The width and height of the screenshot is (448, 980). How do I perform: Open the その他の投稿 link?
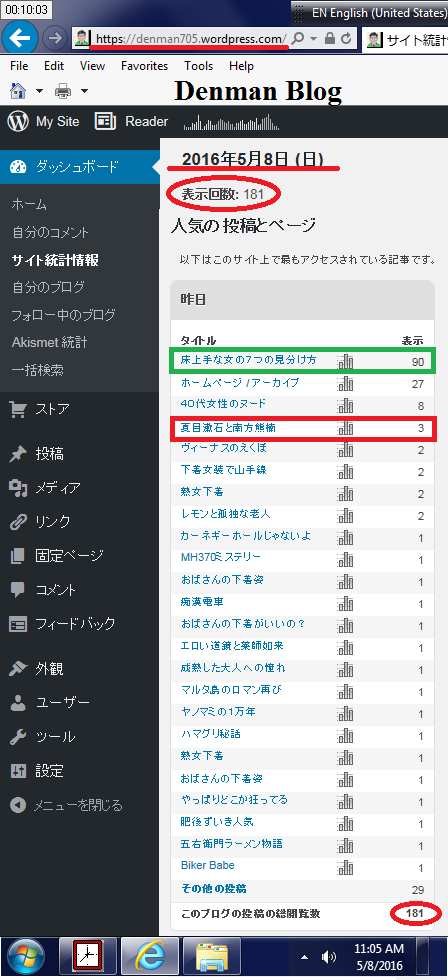coord(213,888)
